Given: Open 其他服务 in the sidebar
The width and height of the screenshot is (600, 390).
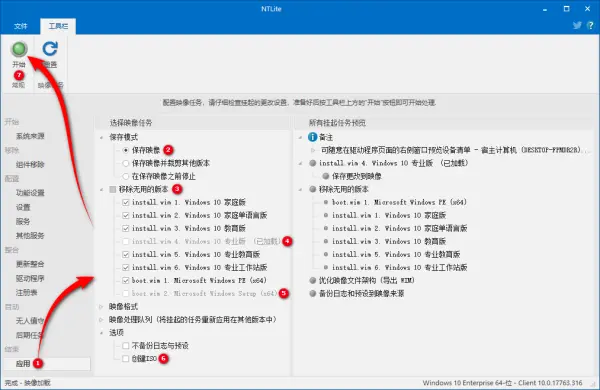Looking at the screenshot, I should coord(30,235).
